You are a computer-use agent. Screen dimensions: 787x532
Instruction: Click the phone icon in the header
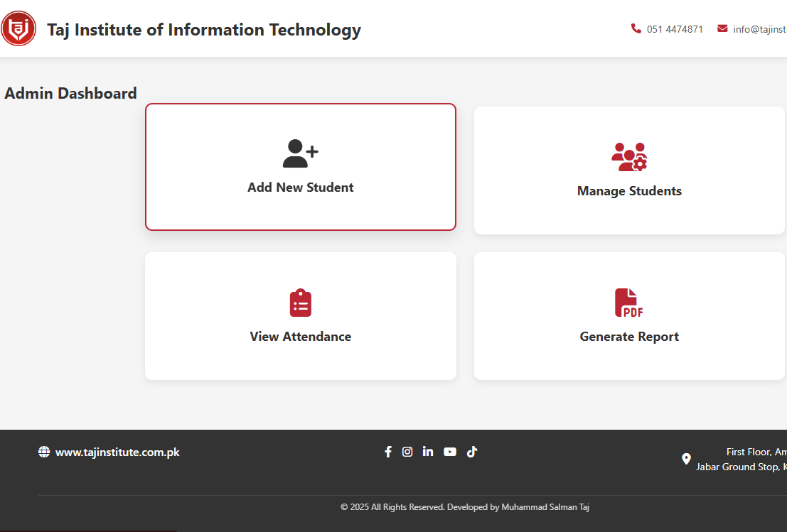[x=636, y=28]
